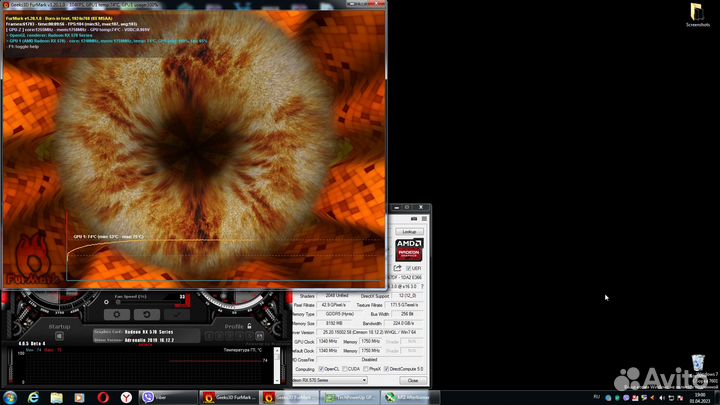Click Afterburner save profile icon
Viewport: 720px width, 405px height.
pyautogui.click(x=259, y=336)
